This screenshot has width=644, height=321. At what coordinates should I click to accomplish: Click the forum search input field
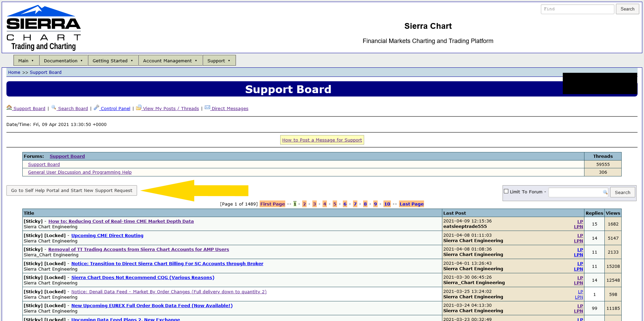pos(578,192)
